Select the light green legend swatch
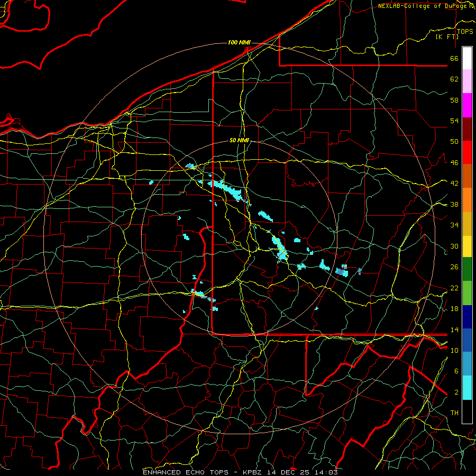 coord(467,293)
